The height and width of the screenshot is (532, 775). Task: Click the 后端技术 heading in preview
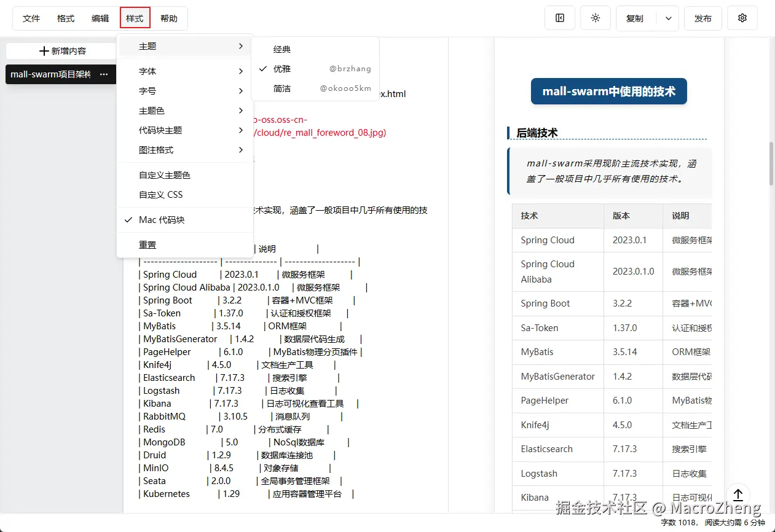[537, 133]
